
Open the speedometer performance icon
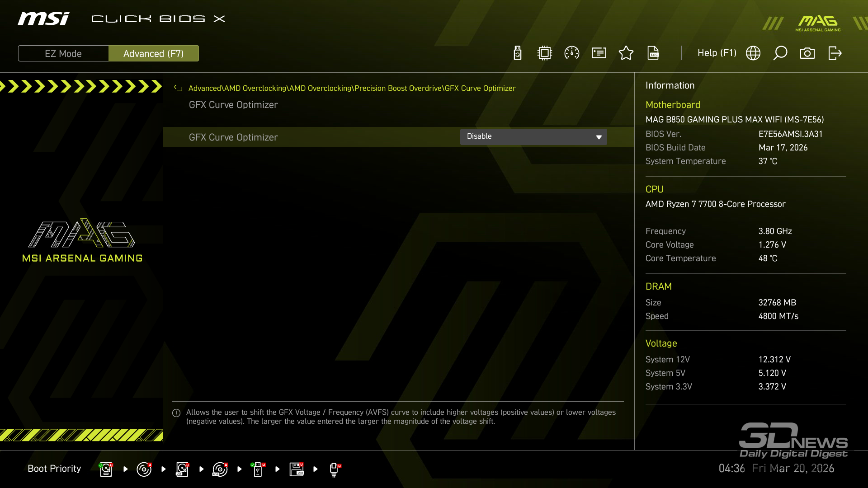coord(572,53)
